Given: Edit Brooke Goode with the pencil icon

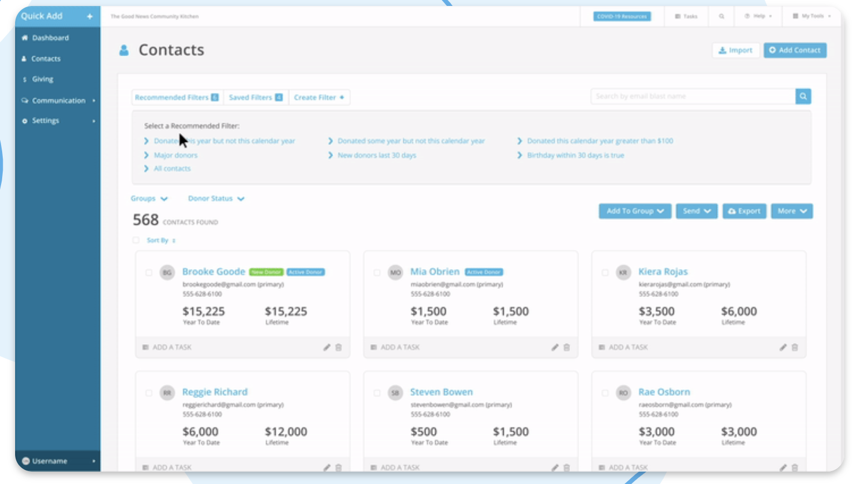Looking at the screenshot, I should (327, 347).
